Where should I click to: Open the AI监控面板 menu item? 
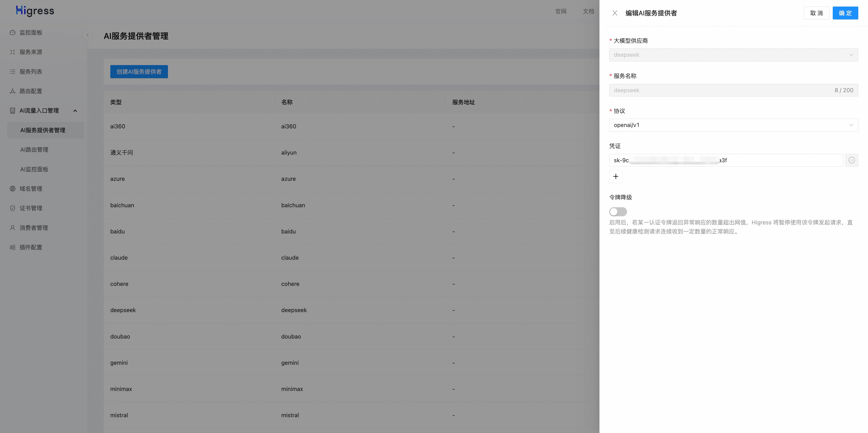click(x=34, y=169)
